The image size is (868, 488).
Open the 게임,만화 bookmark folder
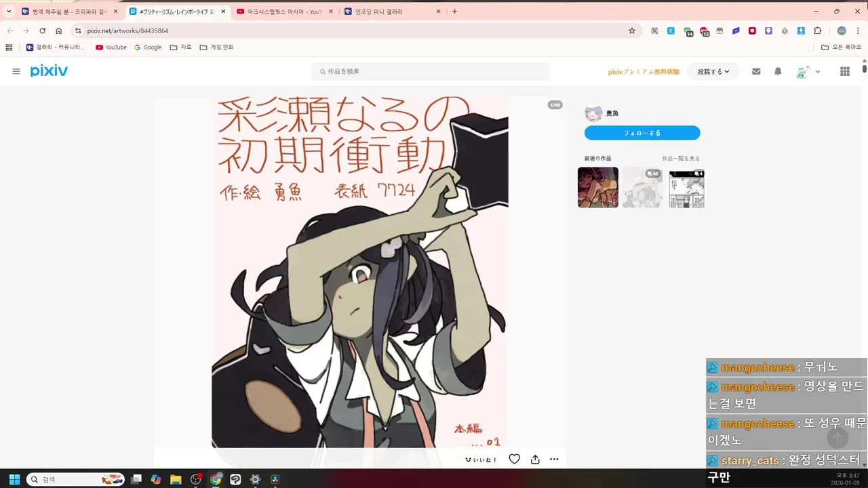[x=216, y=47]
